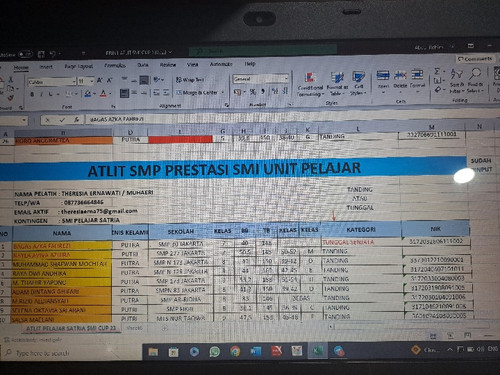Click the Undo icon
Image resolution: width=500 pixels, height=375 pixels.
pyautogui.click(x=52, y=54)
